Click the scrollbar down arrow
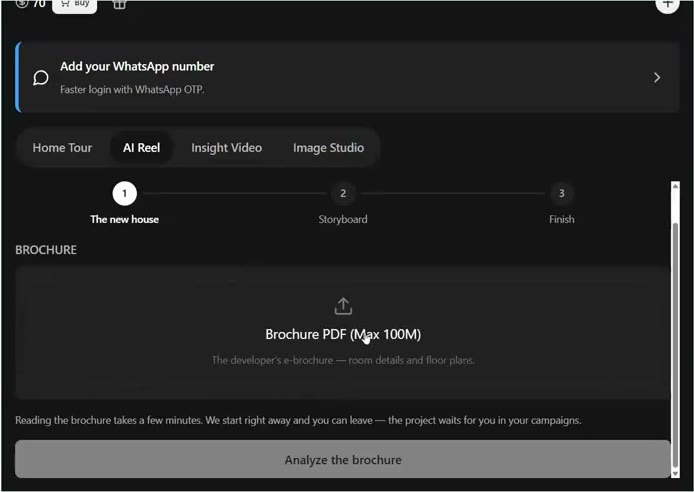Screen dimensions: 694x492 [x=675, y=473]
